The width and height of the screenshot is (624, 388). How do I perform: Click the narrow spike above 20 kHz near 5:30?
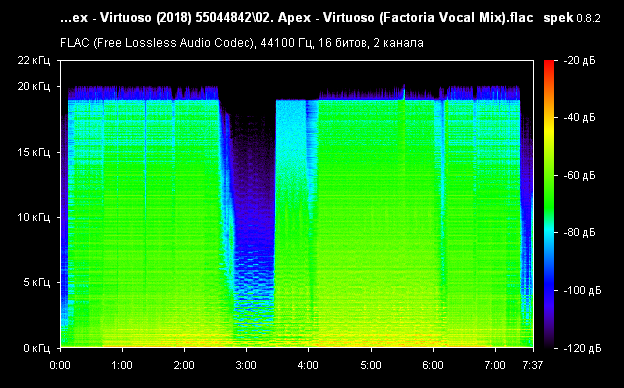[404, 92]
